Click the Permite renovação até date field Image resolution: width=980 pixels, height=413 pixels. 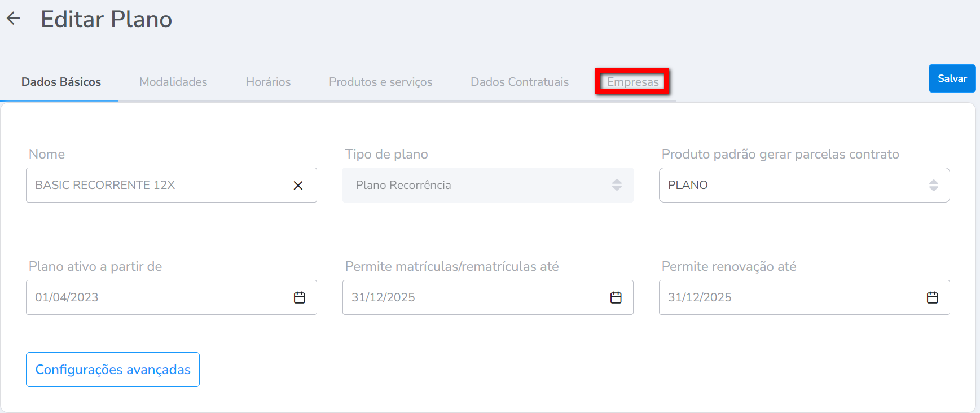(x=790, y=297)
